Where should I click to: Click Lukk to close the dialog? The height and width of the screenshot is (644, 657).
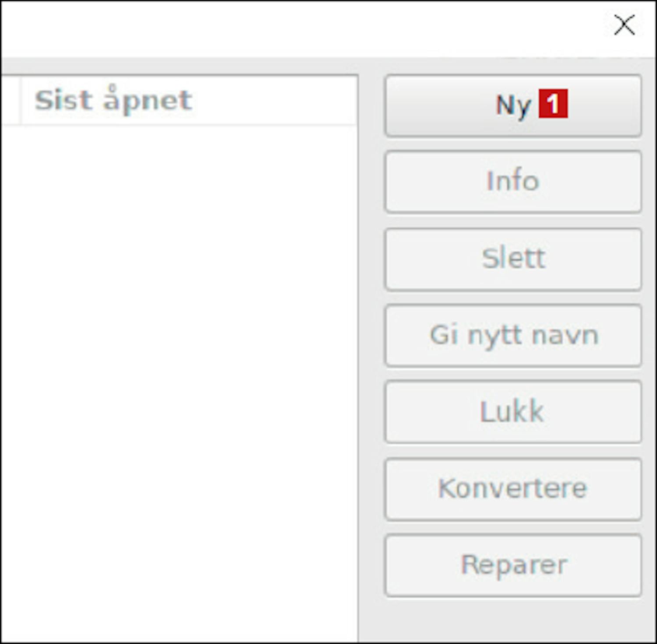(513, 412)
